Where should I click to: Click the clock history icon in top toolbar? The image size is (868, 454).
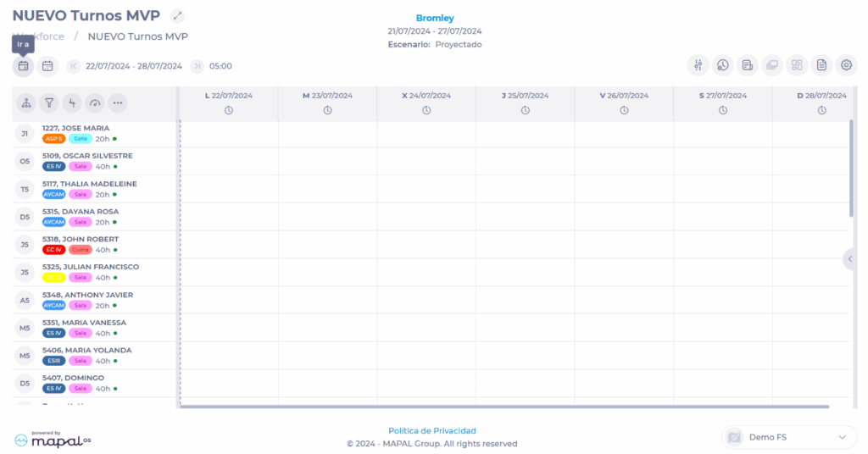(722, 65)
